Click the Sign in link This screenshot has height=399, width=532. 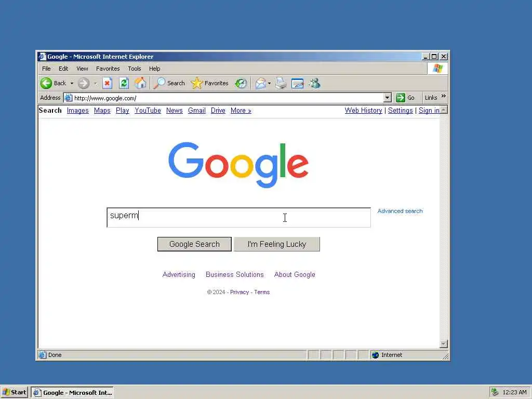click(x=429, y=111)
